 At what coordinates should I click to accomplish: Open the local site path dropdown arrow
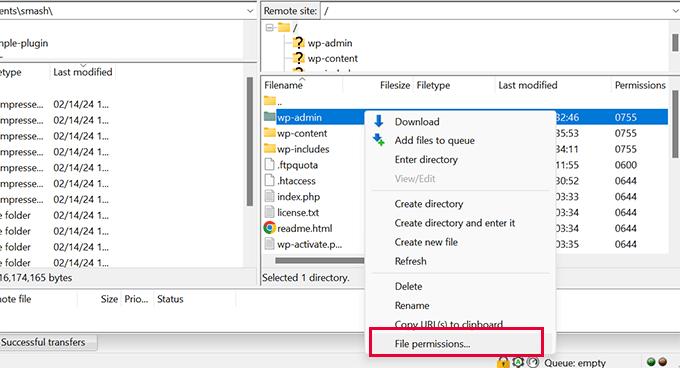tap(250, 11)
